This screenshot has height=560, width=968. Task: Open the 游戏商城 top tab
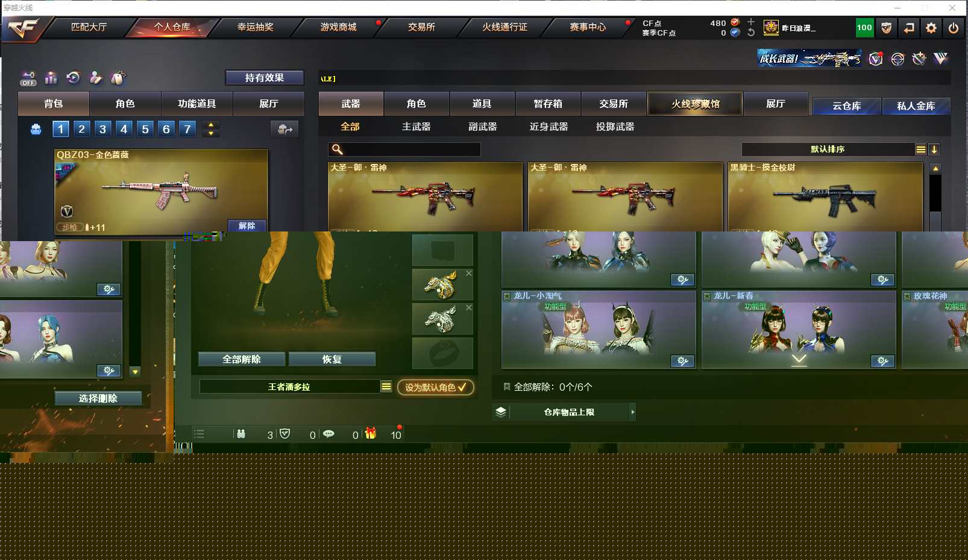point(339,27)
